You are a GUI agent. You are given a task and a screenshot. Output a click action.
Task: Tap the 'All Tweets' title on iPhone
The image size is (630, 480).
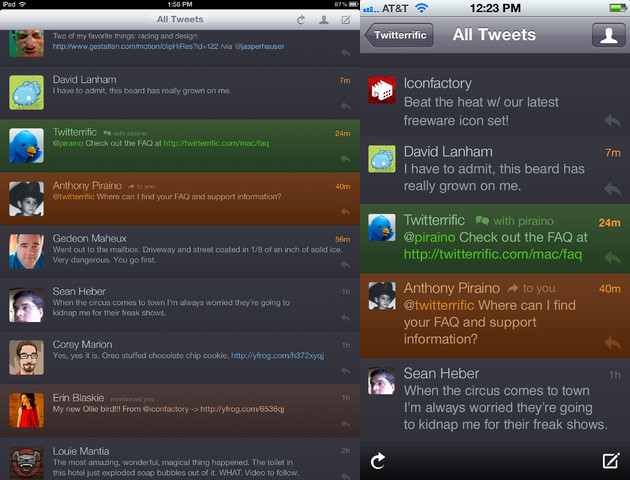[494, 35]
